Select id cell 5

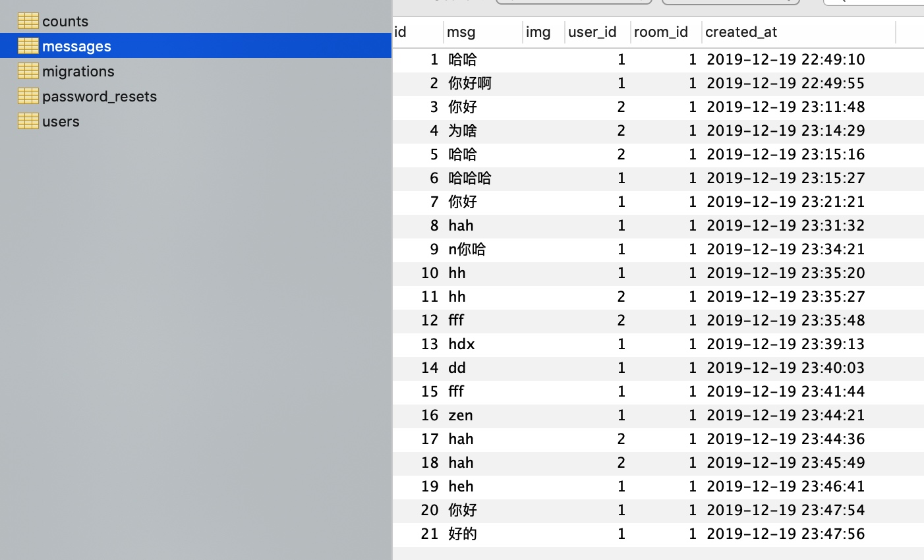click(434, 154)
